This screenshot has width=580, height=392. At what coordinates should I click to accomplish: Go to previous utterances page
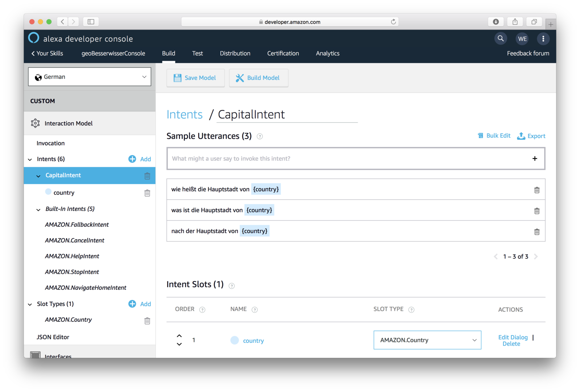click(496, 256)
